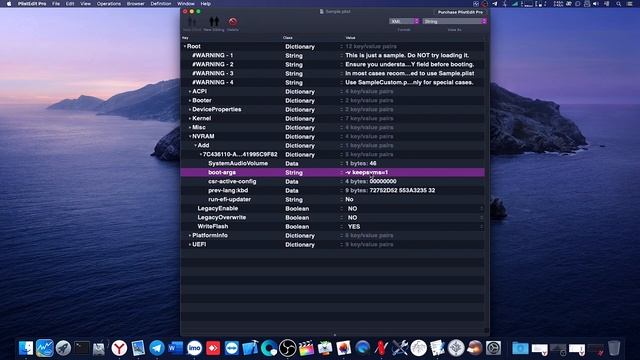Click the boot-args value '-v keepsyms=1'
Viewport: 640px width, 360px height.
(367, 173)
